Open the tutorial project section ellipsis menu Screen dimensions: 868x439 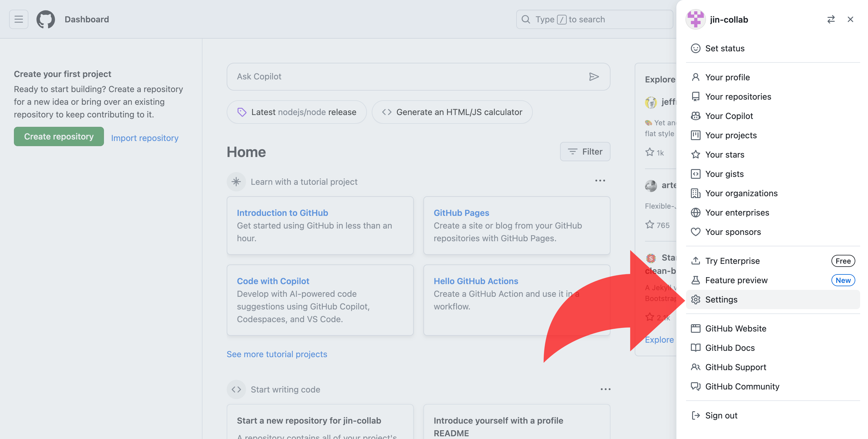(x=600, y=181)
